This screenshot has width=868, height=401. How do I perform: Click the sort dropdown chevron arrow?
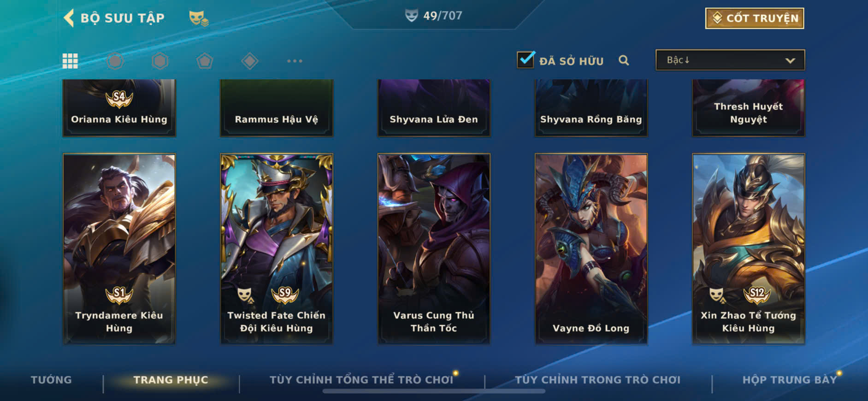point(790,60)
